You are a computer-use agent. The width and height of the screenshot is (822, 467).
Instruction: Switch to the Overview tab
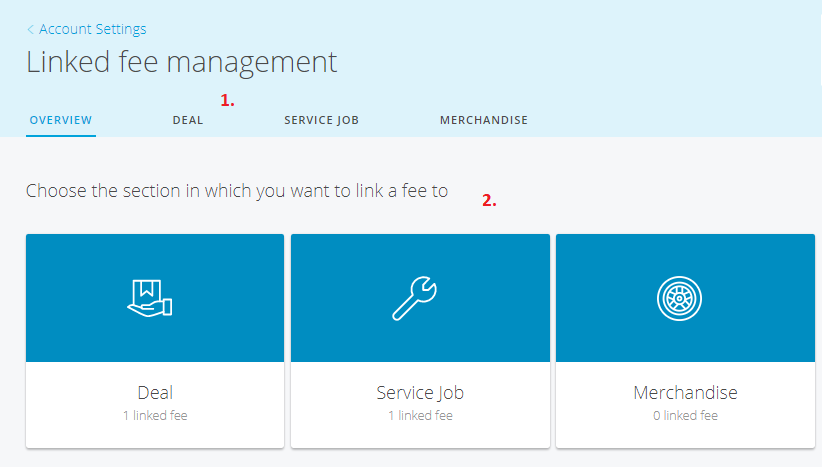tap(61, 120)
